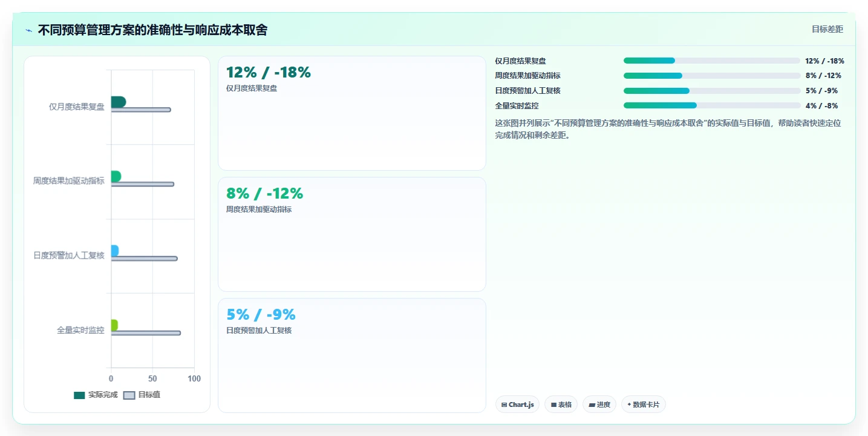Screen dimensions: 868x436
Task: Click the progress list label 仅月度结果复盘
Action: (520, 61)
